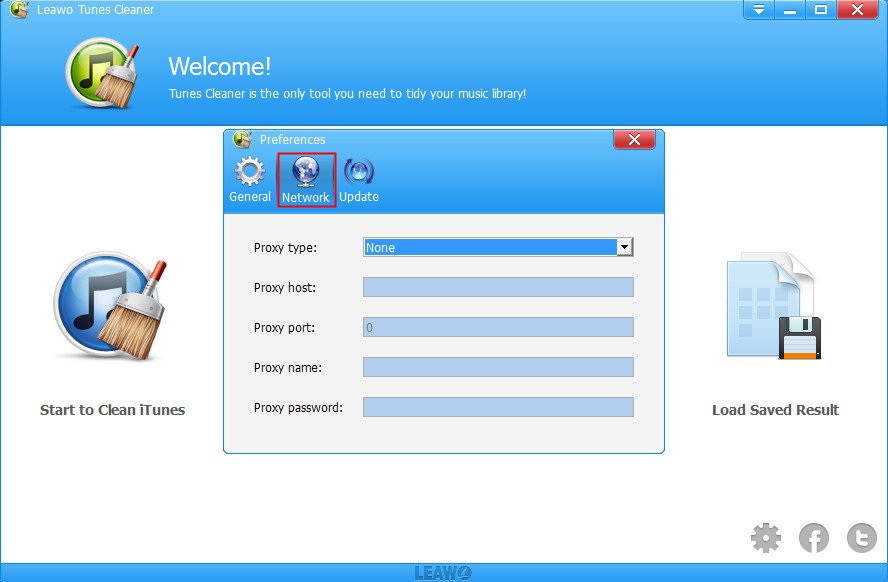Open settings via bottom gear icon
Image resolution: width=888 pixels, height=582 pixels.
point(766,538)
